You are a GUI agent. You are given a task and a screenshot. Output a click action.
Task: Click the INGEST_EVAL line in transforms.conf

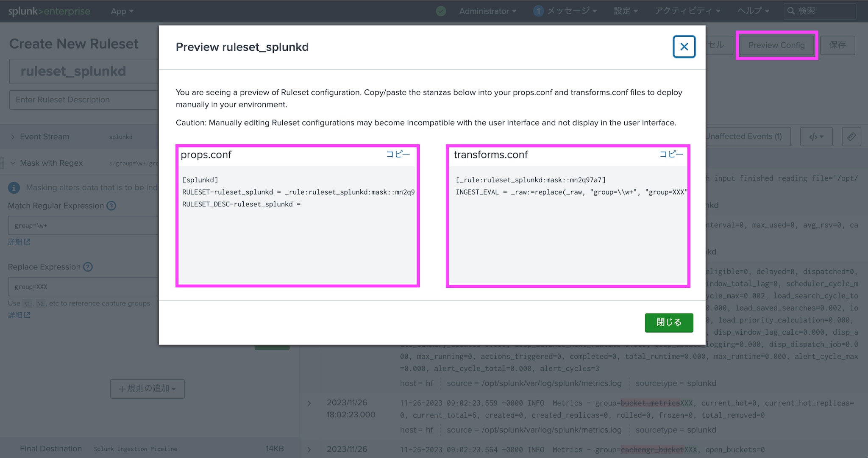[x=571, y=192]
